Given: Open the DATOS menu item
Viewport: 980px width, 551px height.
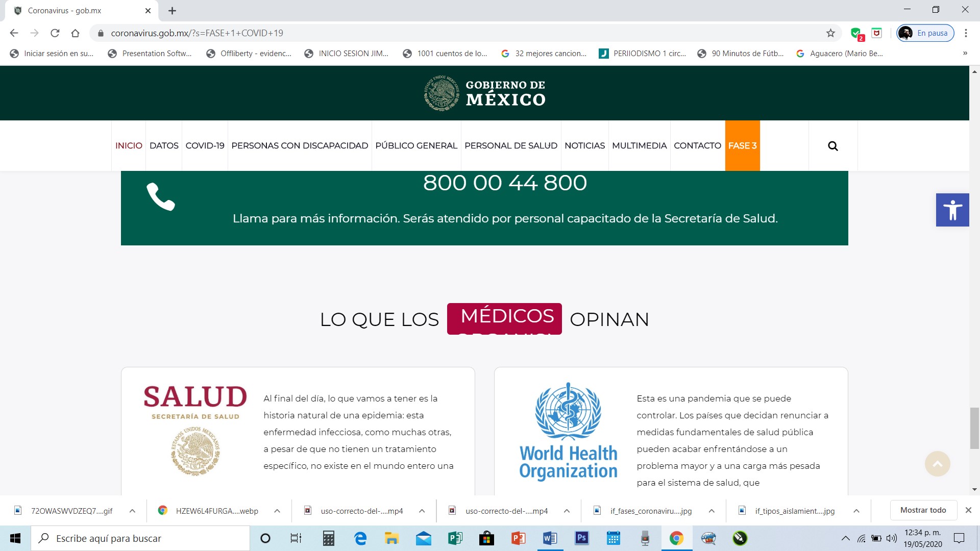Looking at the screenshot, I should point(164,145).
